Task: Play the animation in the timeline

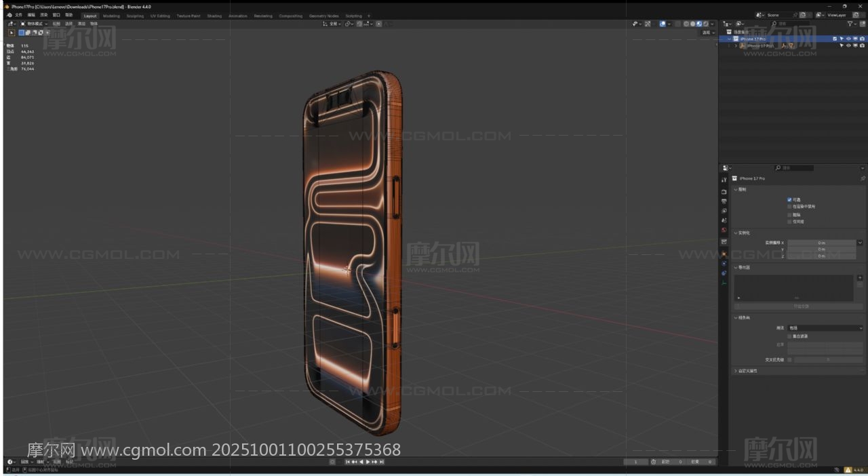Action: pos(368,462)
